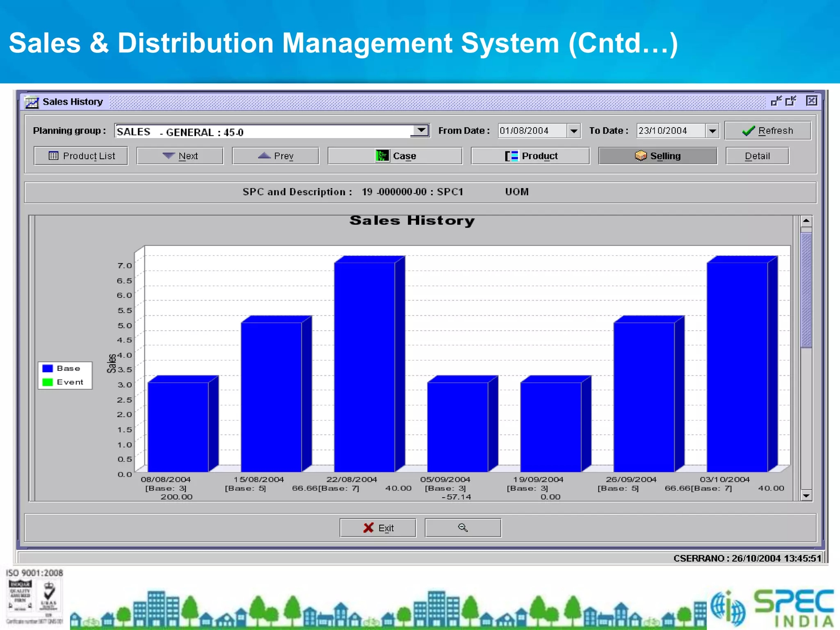Click the CSERRANO status bar timestamp
Screen dimensions: 840x630
[x=747, y=558]
